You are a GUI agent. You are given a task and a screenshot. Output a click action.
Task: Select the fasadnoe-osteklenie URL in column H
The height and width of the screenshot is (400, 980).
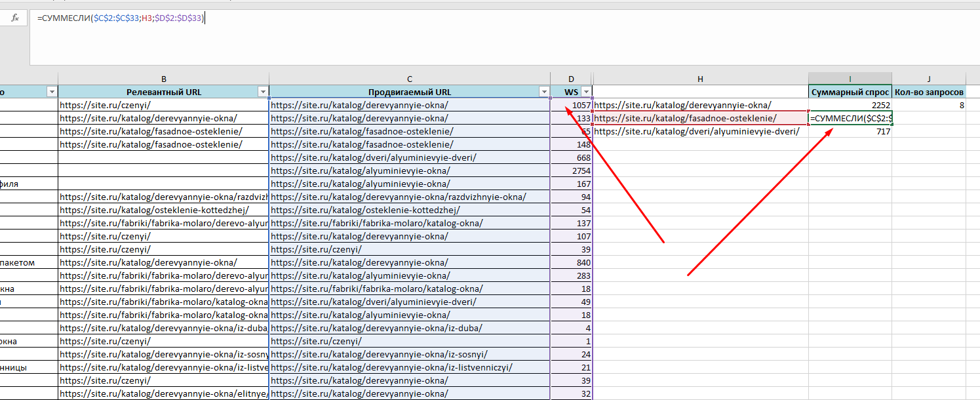700,118
